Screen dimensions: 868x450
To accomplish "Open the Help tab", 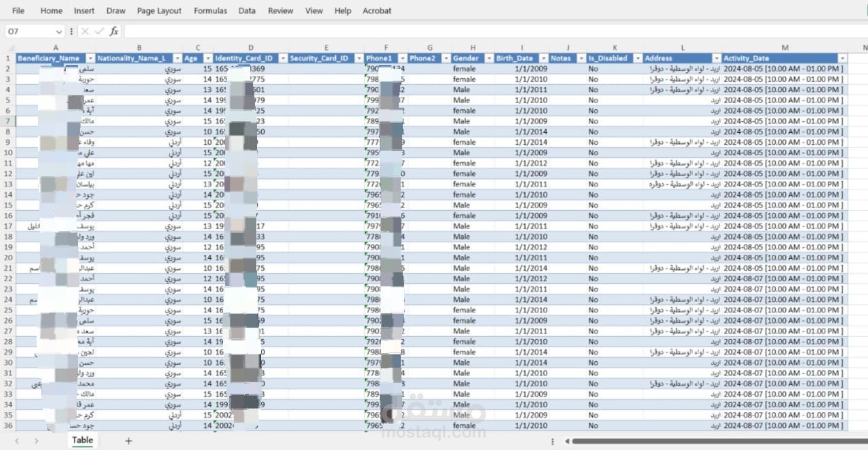I will pos(343,11).
